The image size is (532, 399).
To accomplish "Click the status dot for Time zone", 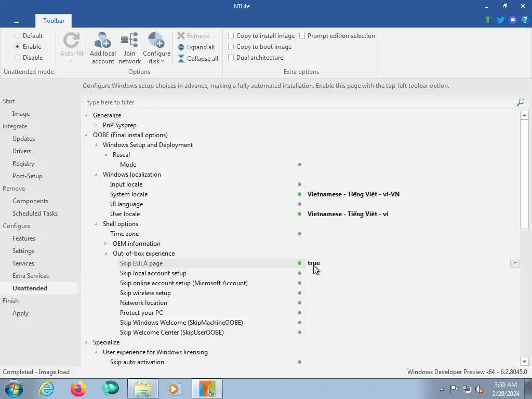I will coord(300,233).
